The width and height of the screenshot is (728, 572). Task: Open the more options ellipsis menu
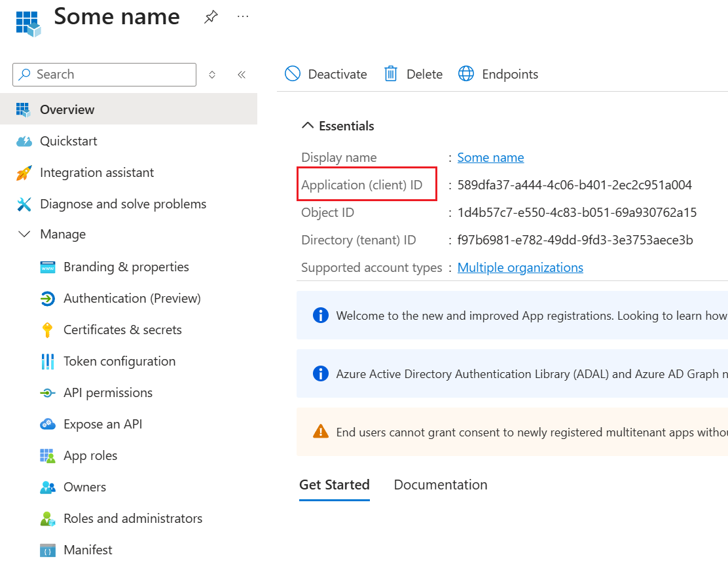(243, 17)
